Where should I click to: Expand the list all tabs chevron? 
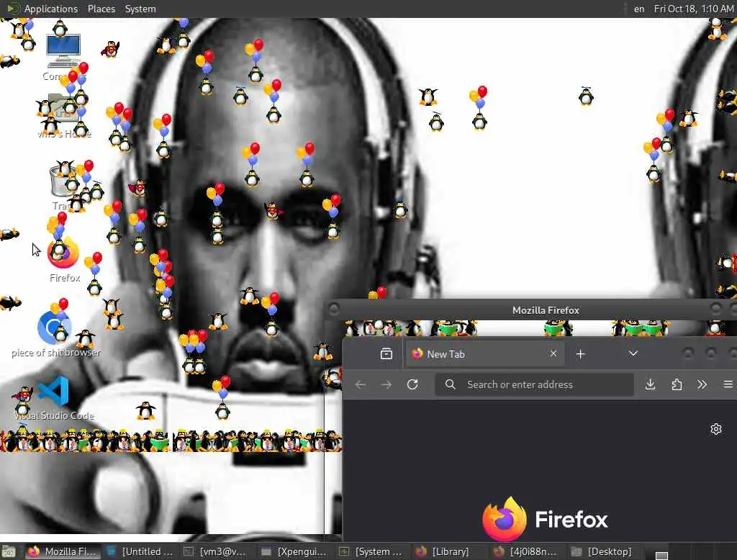pyautogui.click(x=633, y=353)
